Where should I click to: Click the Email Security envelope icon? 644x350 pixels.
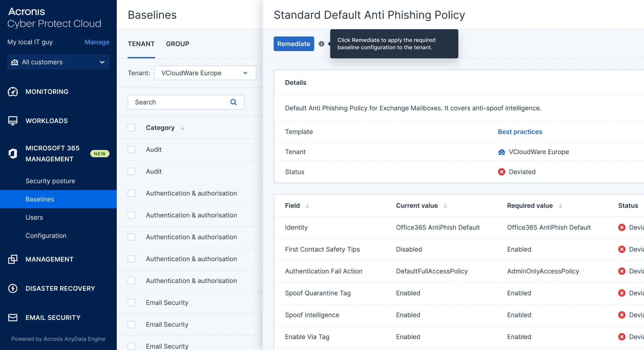point(13,318)
